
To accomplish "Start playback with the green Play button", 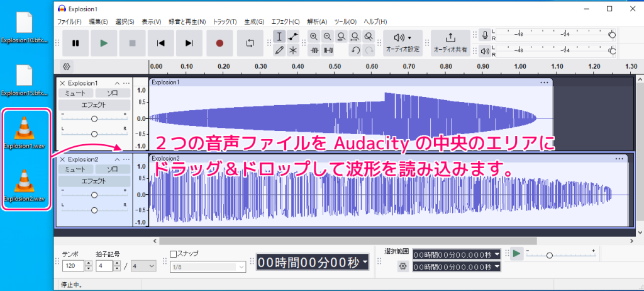I will click(x=104, y=43).
